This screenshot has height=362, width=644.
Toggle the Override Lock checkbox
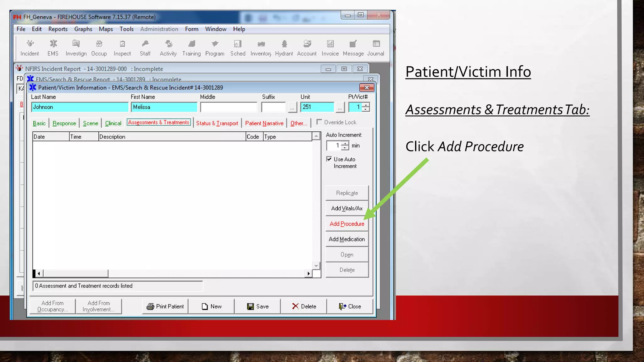click(x=319, y=122)
